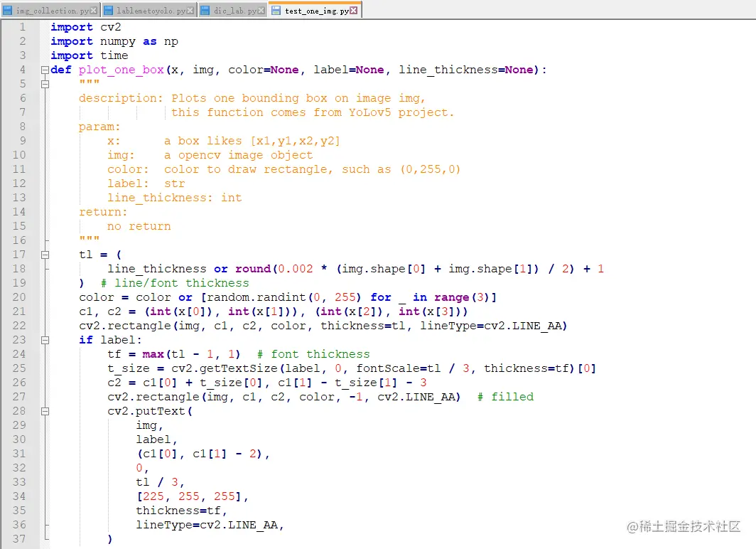Click 'label: str' docstring line
This screenshot has height=549, width=756.
pos(146,183)
